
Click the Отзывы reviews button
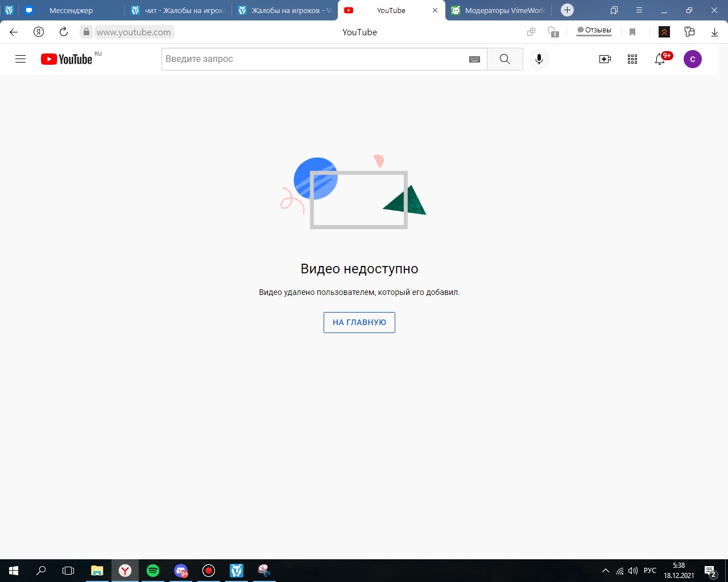(594, 31)
